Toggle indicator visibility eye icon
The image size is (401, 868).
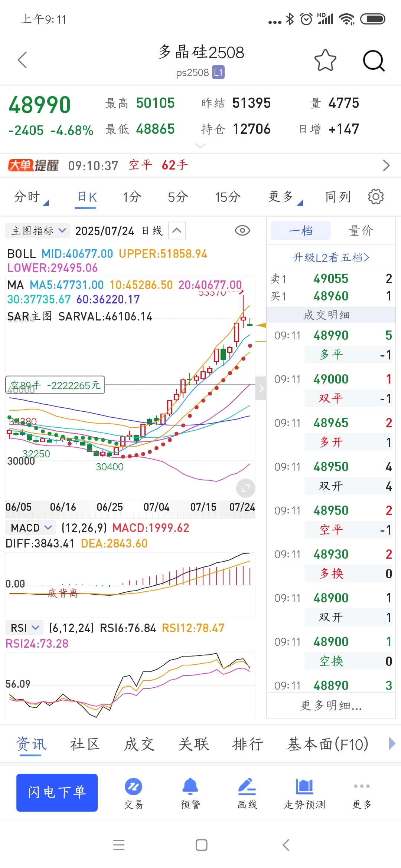pos(242,230)
